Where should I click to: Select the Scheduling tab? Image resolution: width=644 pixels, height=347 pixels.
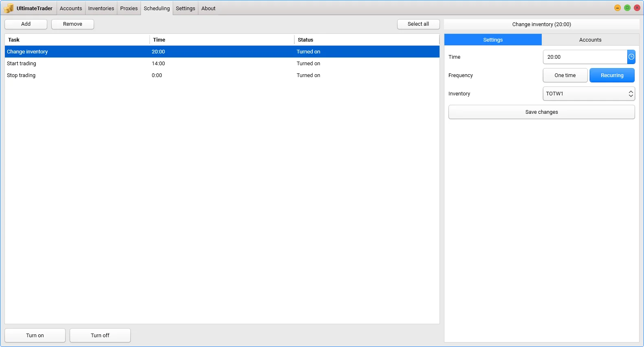click(157, 8)
